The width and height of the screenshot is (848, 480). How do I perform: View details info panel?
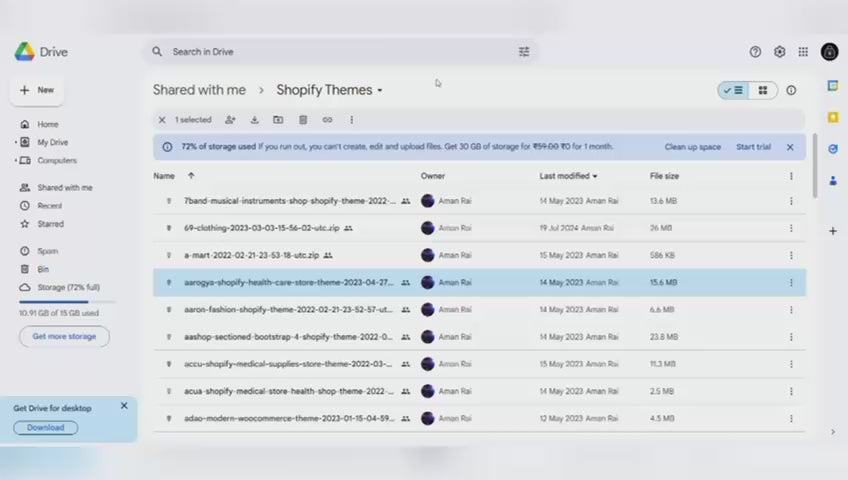[791, 90]
